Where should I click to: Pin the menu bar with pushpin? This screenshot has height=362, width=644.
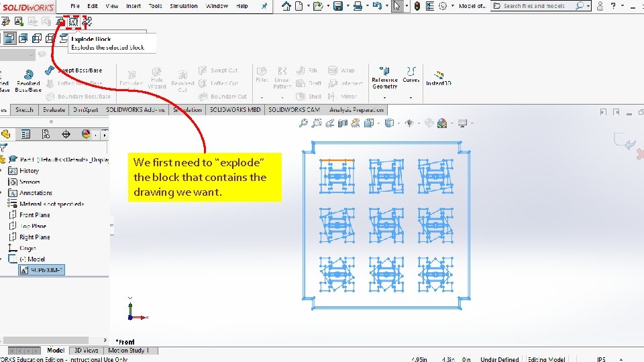(x=264, y=6)
